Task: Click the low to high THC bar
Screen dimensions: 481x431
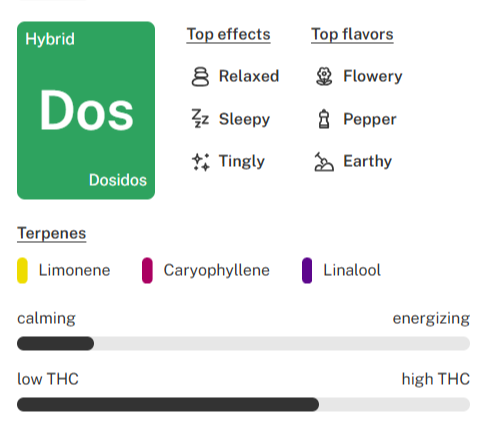Action: tap(243, 404)
